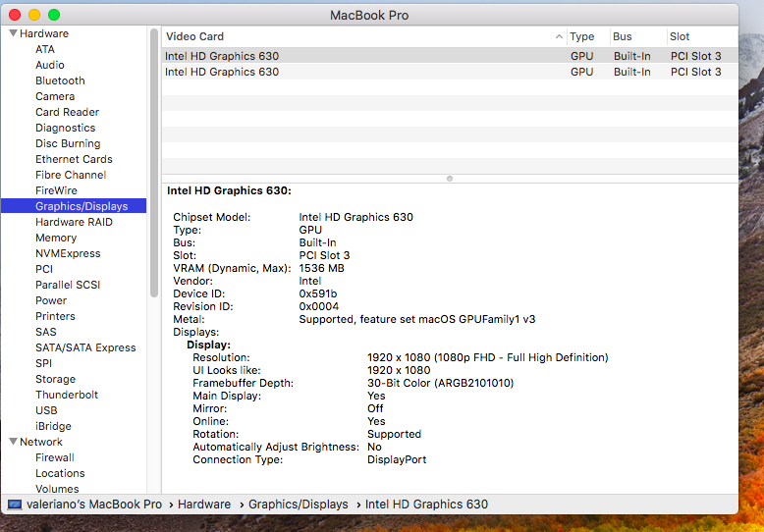Collapse the Network section triangle
764x532 pixels.
(x=13, y=442)
